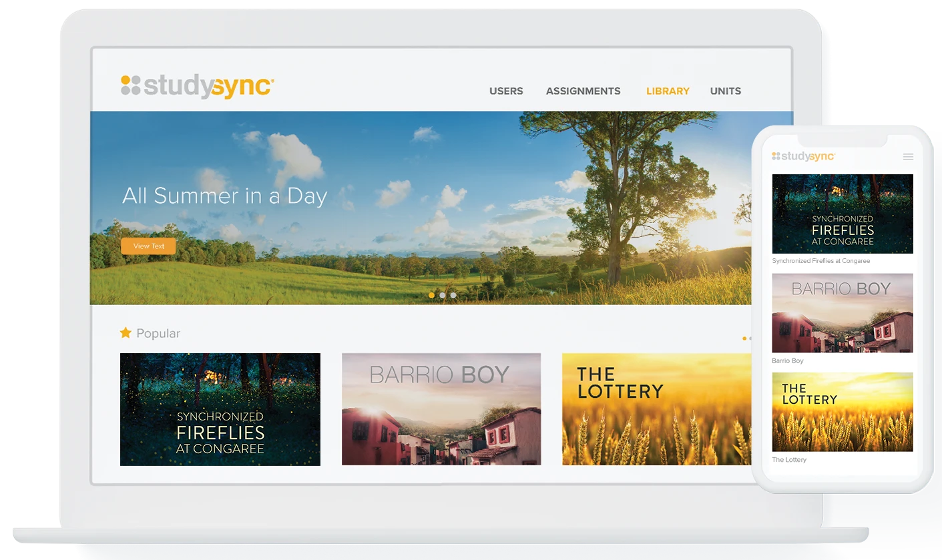Image resolution: width=942 pixels, height=560 pixels.
Task: Open the Assignments menu item
Action: pyautogui.click(x=583, y=91)
